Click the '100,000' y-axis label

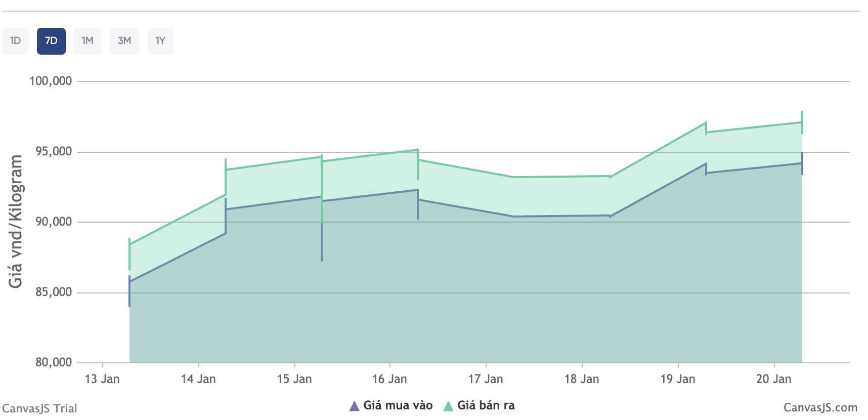point(51,81)
